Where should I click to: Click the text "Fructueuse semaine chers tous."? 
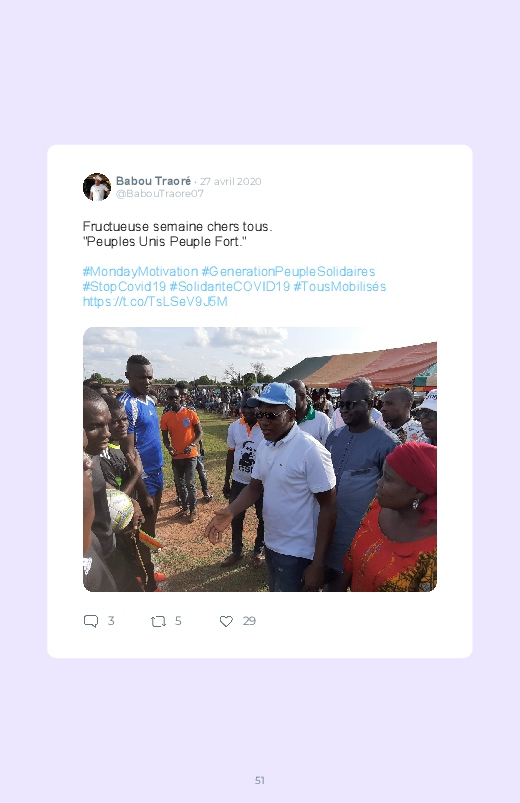click(x=178, y=226)
